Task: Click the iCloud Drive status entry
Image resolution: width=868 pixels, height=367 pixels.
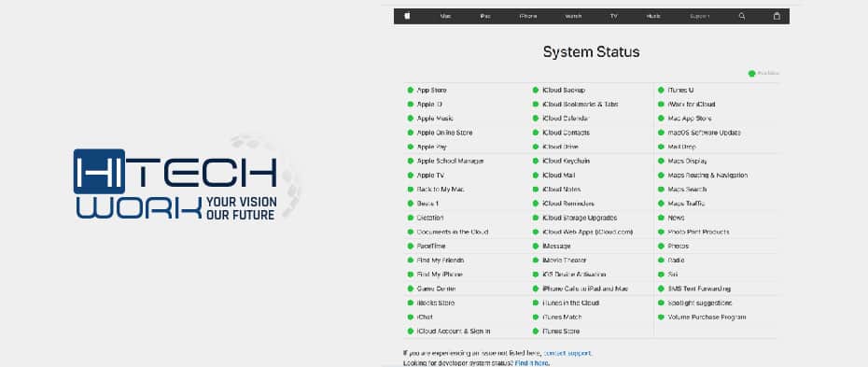Action: pyautogui.click(x=555, y=147)
